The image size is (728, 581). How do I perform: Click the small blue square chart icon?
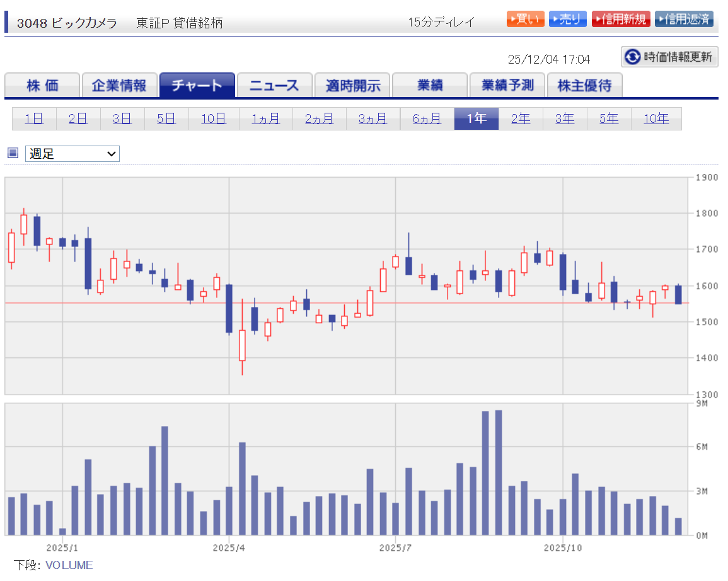(13, 152)
